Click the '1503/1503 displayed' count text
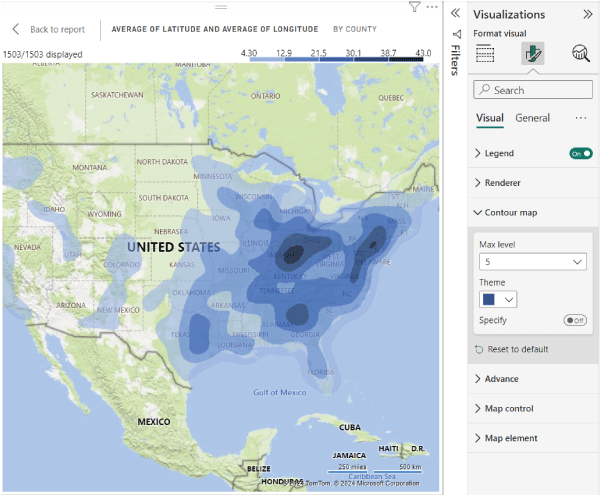600x495 pixels. point(42,54)
